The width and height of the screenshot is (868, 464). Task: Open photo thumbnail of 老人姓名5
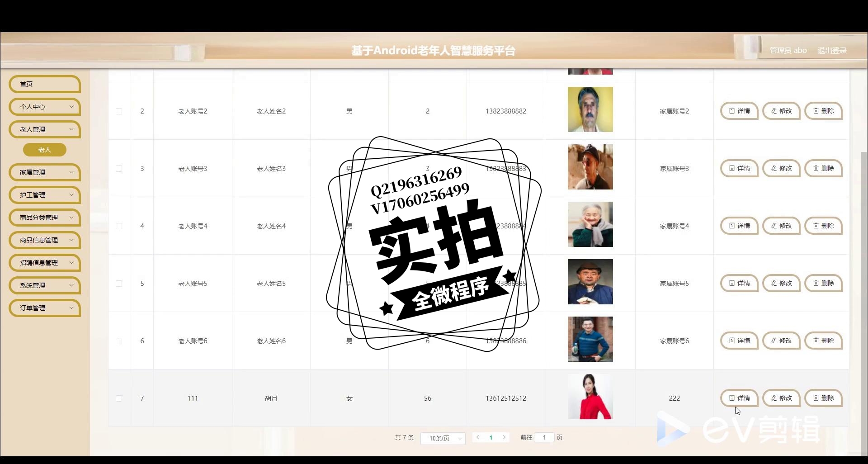pyautogui.click(x=590, y=282)
